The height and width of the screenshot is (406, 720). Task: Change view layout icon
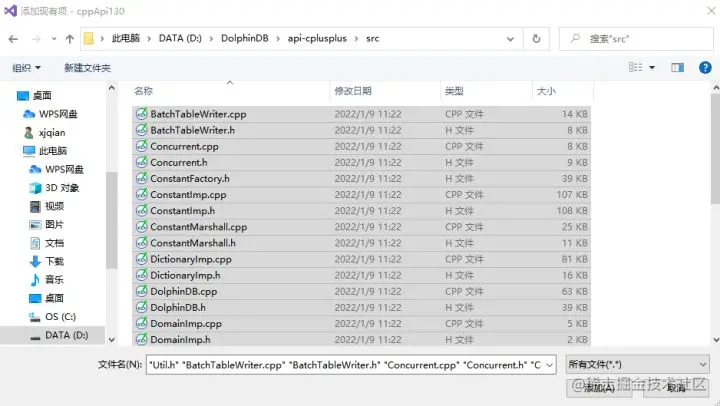click(x=636, y=68)
